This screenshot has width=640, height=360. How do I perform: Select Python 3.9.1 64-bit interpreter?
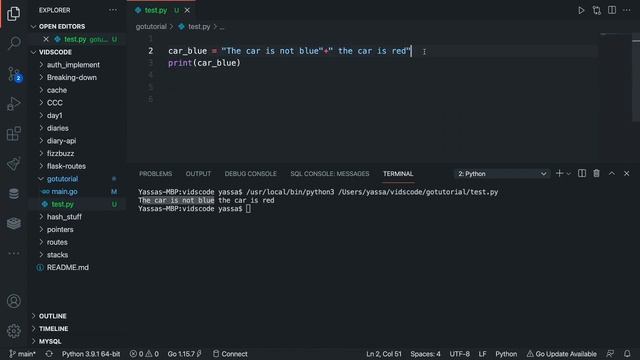91,354
